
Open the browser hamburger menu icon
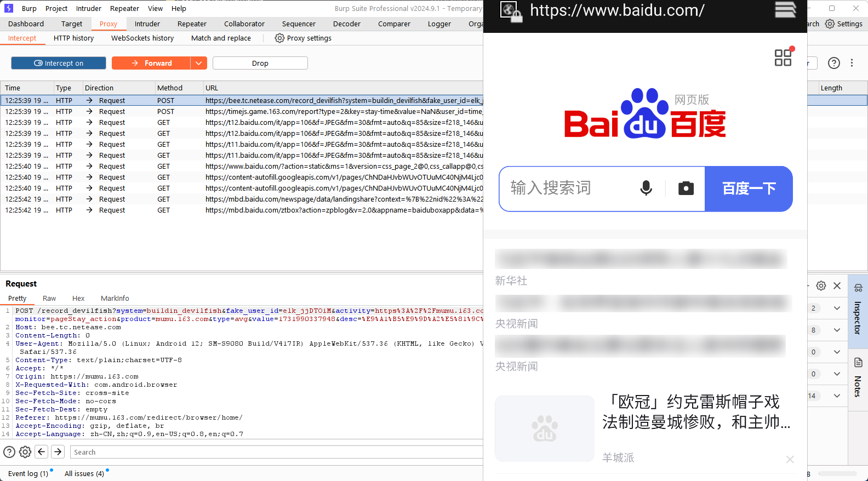pos(785,10)
